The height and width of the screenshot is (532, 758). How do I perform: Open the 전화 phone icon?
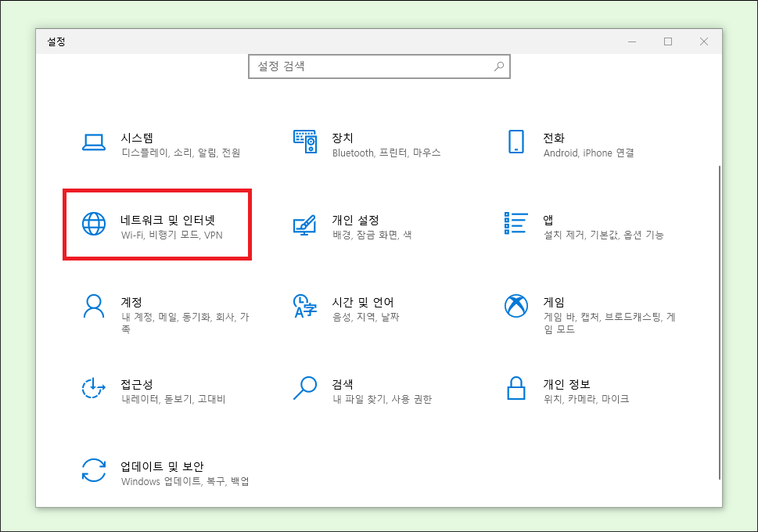[516, 142]
